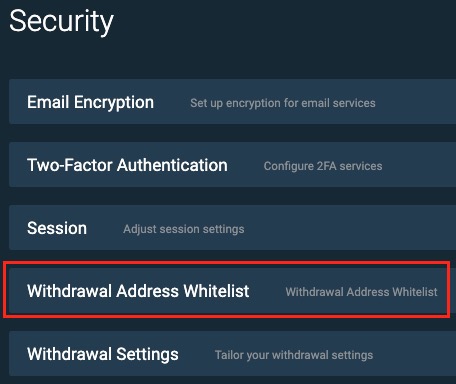Click empty space in the Session row
456x384 pixels.
(350, 228)
